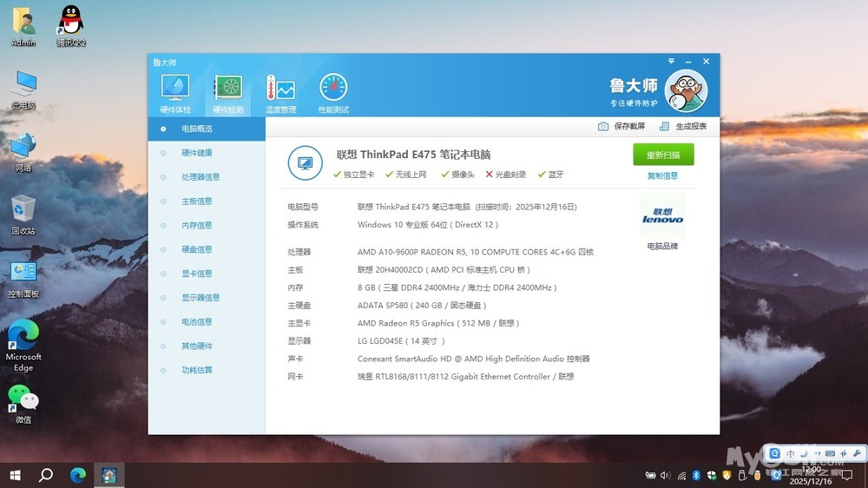Click the 鲁大师 mascot avatar
Screen dimensions: 868x488
pyautogui.click(x=686, y=91)
